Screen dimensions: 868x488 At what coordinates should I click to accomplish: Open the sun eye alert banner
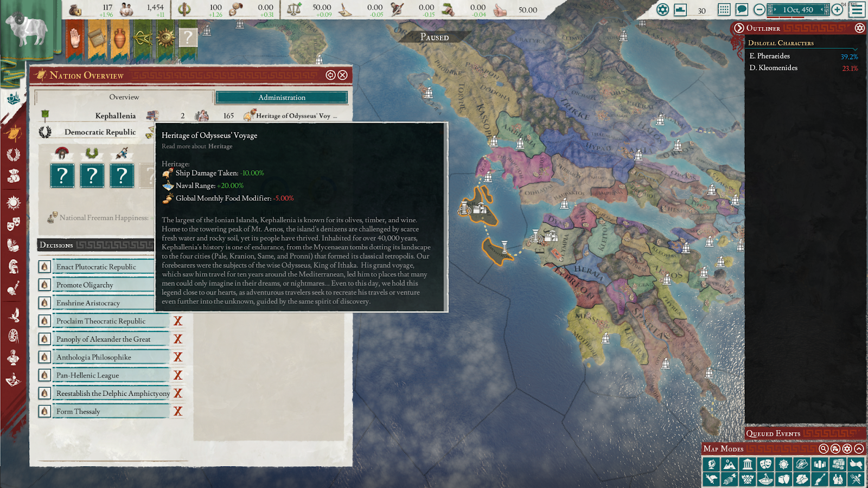coord(165,40)
